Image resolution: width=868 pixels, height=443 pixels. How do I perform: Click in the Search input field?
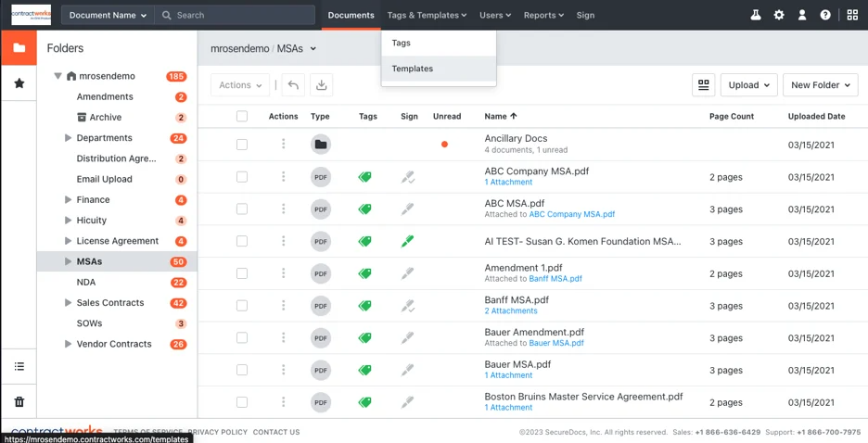coord(241,15)
